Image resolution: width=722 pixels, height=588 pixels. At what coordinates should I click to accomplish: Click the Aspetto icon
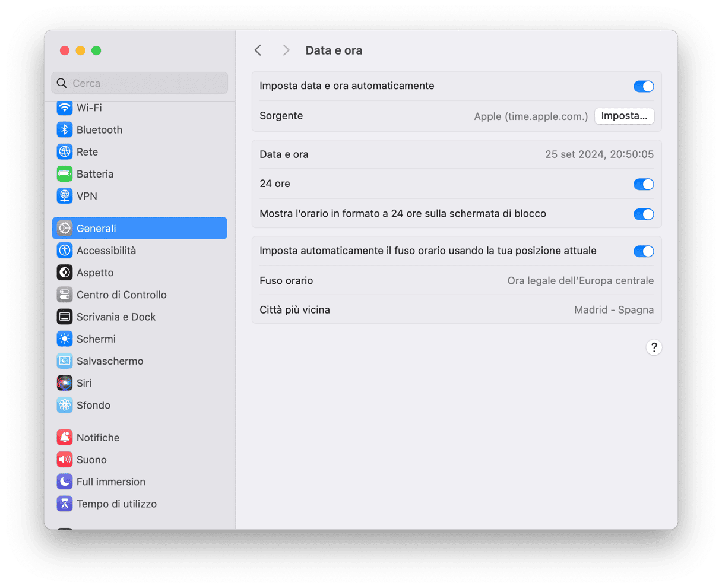[x=65, y=272]
